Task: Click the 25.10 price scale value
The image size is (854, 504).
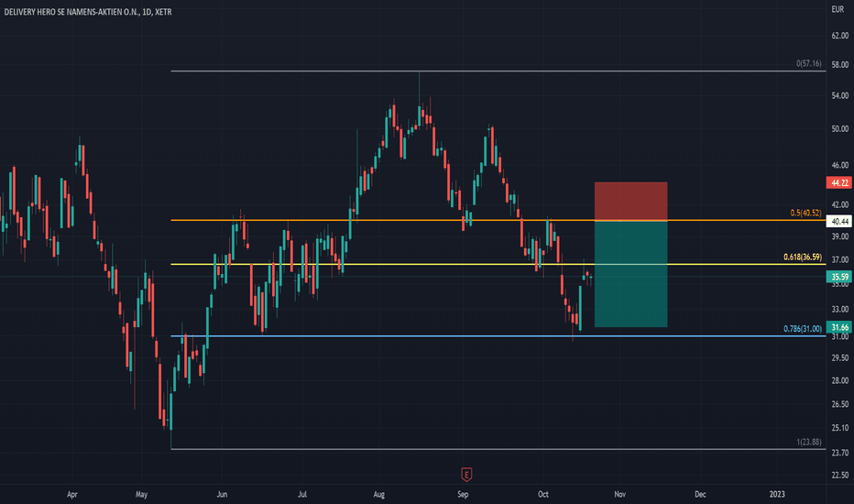Action: (840, 428)
